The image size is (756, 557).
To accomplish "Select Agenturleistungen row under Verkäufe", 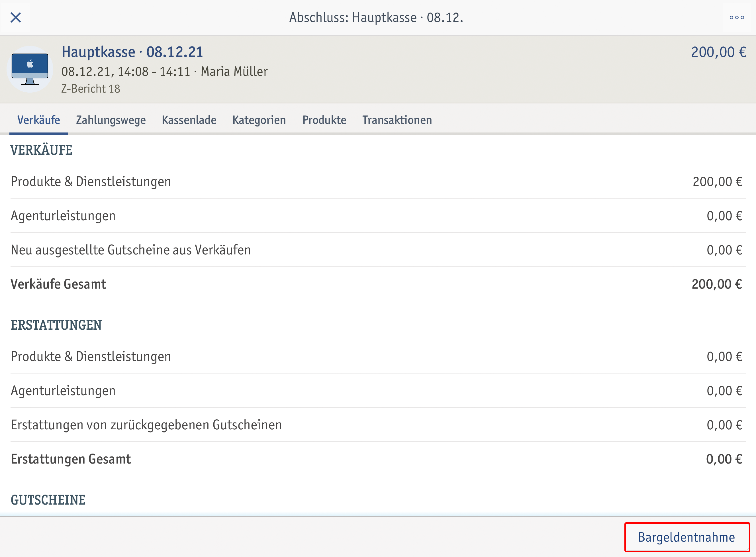I will coord(378,216).
